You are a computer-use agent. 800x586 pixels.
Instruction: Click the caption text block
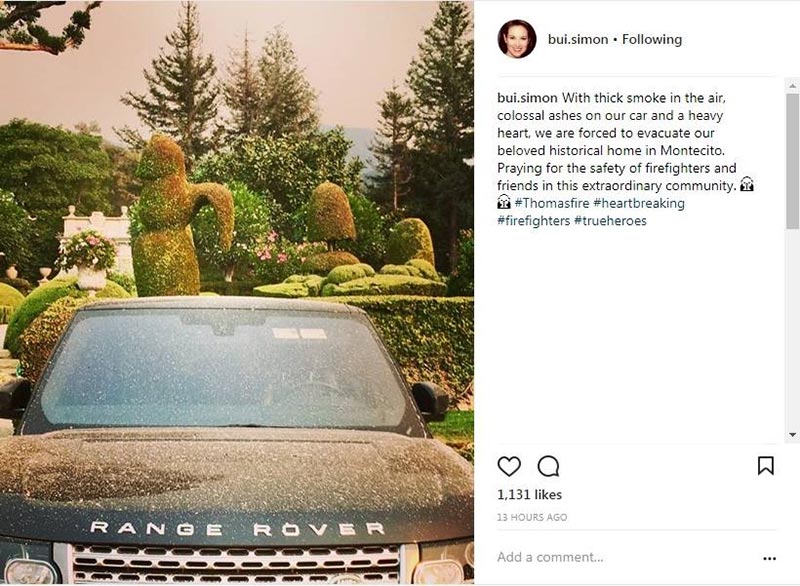pyautogui.click(x=626, y=159)
